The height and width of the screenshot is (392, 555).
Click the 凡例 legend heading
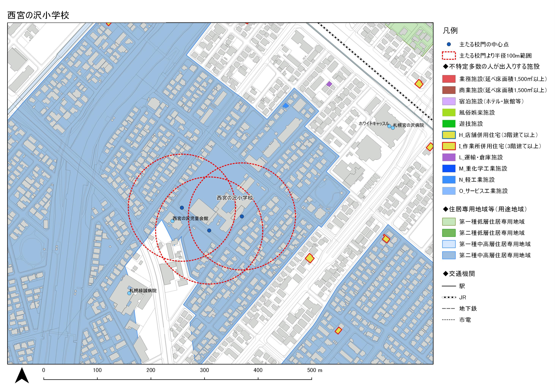[x=450, y=31]
